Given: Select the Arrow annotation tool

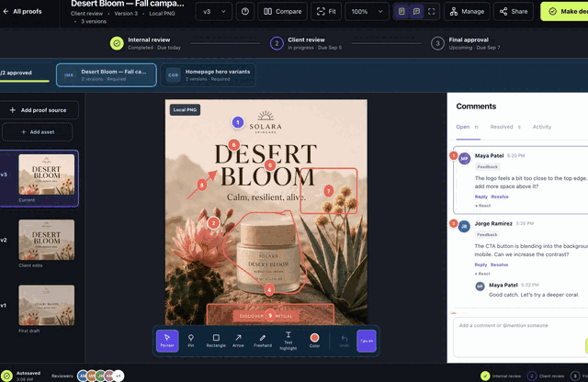Looking at the screenshot, I should coord(238,341).
